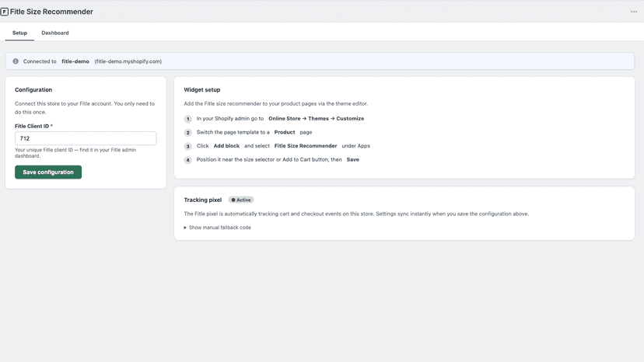Image resolution: width=644 pixels, height=362 pixels.
Task: Click the Widget setup heading
Action: click(x=202, y=89)
